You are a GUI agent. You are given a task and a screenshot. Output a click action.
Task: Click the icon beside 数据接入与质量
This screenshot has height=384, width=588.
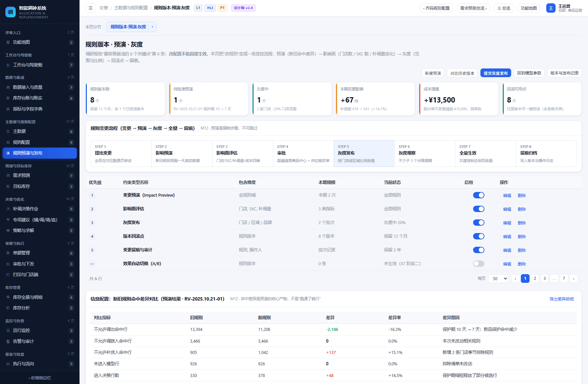click(x=8, y=87)
